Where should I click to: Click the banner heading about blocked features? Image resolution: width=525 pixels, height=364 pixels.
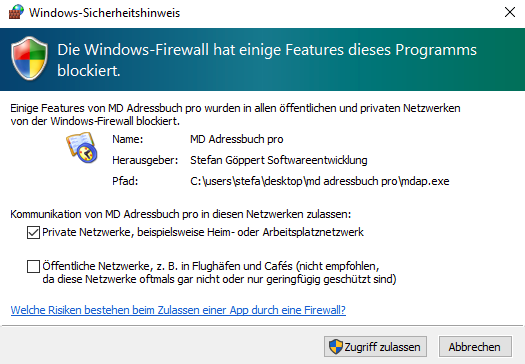[x=267, y=60]
